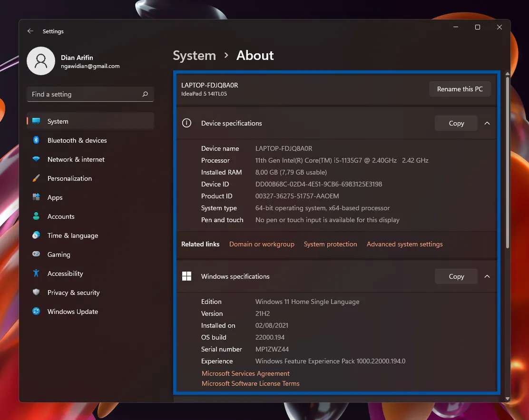Collapse the Windows specifications section
This screenshot has width=529, height=420.
487,276
